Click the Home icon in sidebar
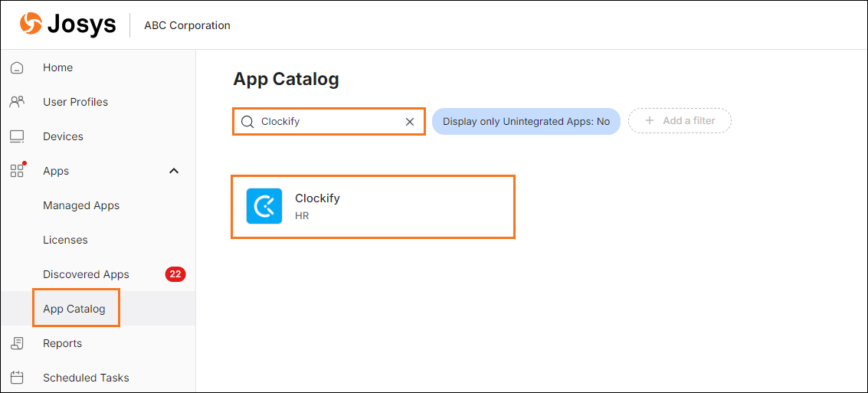The width and height of the screenshot is (868, 393). 17,68
